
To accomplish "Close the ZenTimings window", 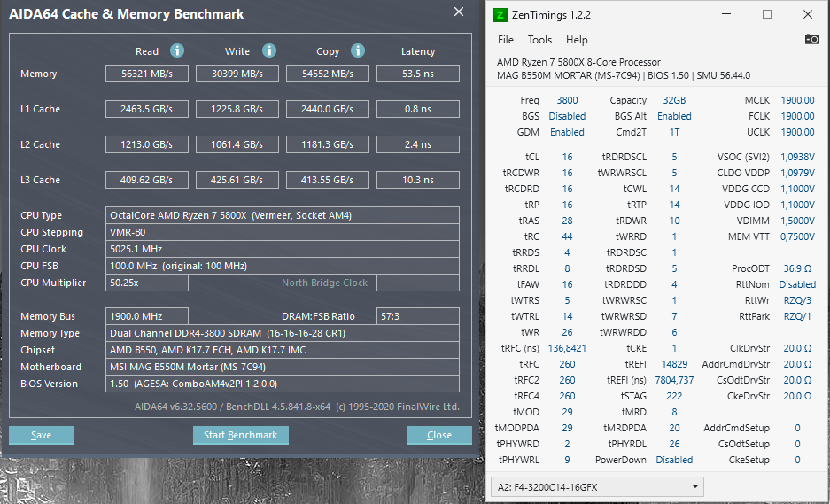I will tap(808, 14).
